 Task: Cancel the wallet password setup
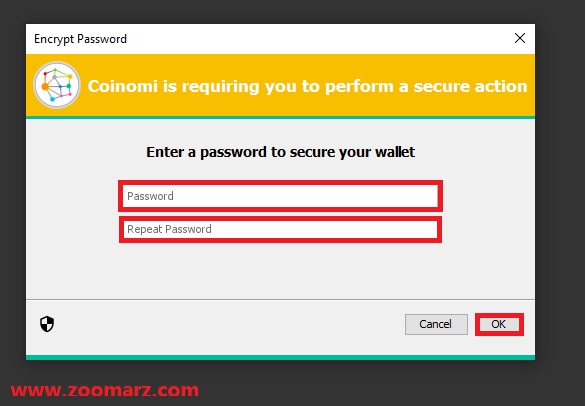436,324
